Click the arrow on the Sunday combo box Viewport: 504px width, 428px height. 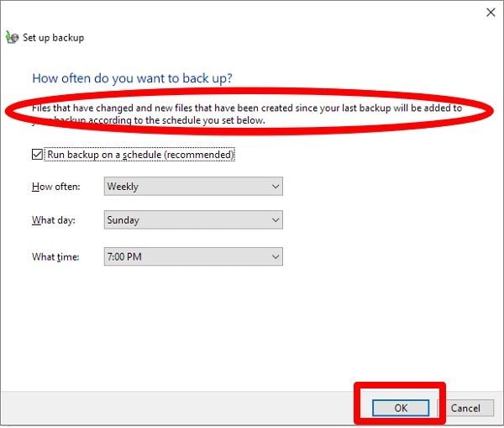tap(276, 220)
